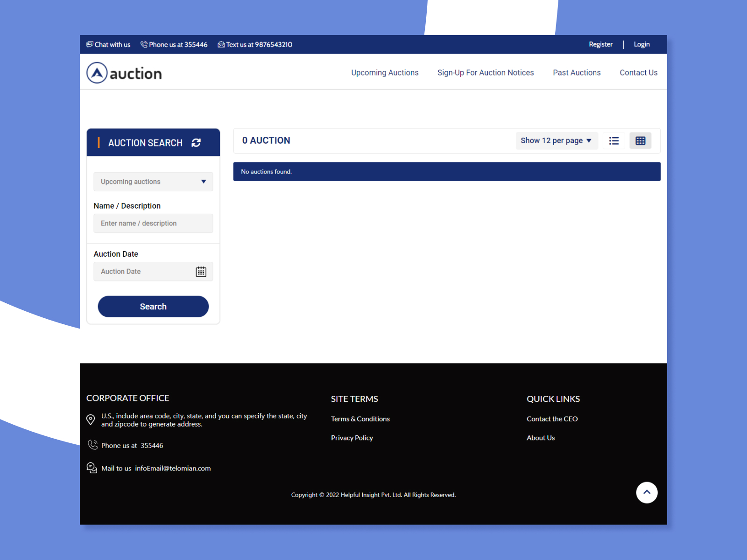Screen dimensions: 747x560
Task: Open the Past Auctions menu item
Action: point(577,73)
